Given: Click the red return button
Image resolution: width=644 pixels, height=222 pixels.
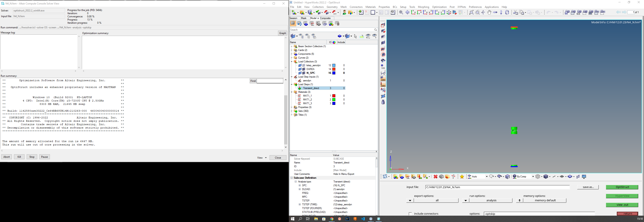Looking at the screenshot, I should (627, 214).
